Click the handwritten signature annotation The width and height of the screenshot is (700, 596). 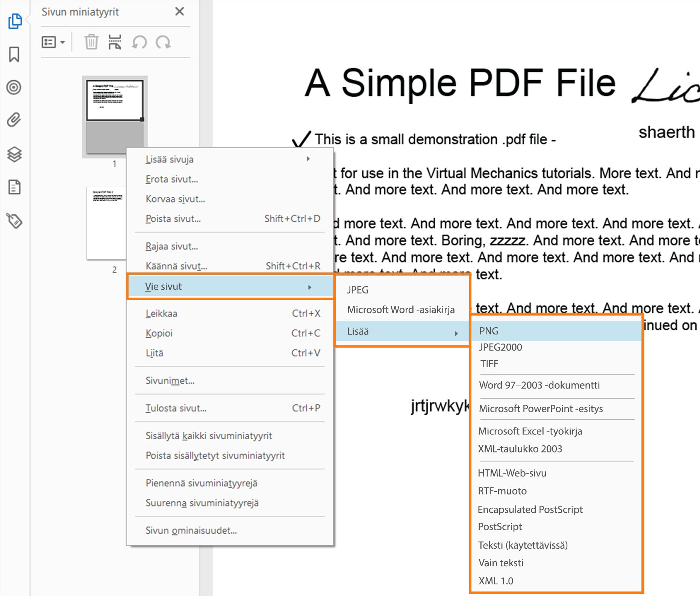(x=666, y=86)
